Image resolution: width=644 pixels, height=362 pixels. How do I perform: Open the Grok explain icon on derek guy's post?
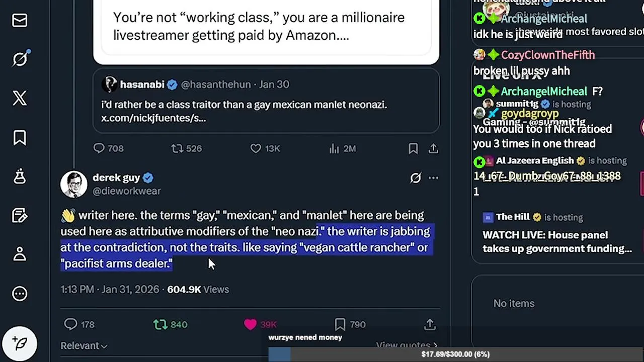415,177
